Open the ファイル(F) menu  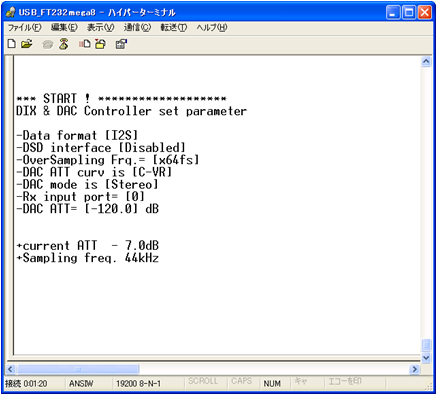24,27
